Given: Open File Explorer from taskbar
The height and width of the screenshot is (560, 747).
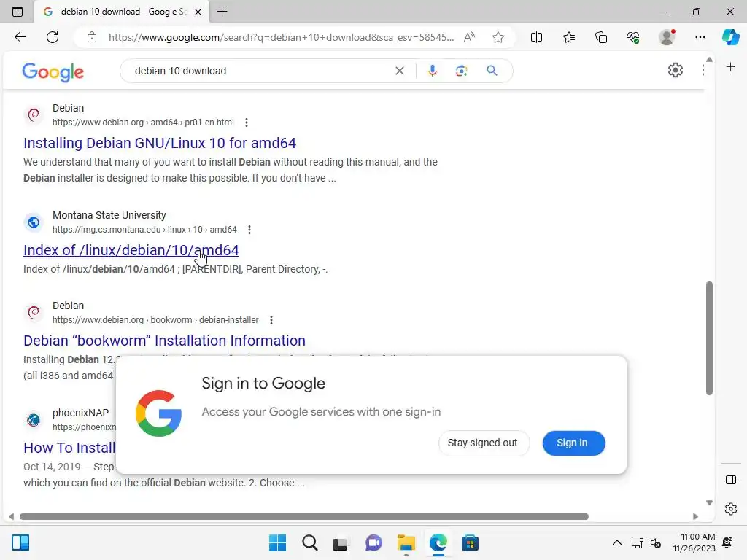Looking at the screenshot, I should coord(406,542).
